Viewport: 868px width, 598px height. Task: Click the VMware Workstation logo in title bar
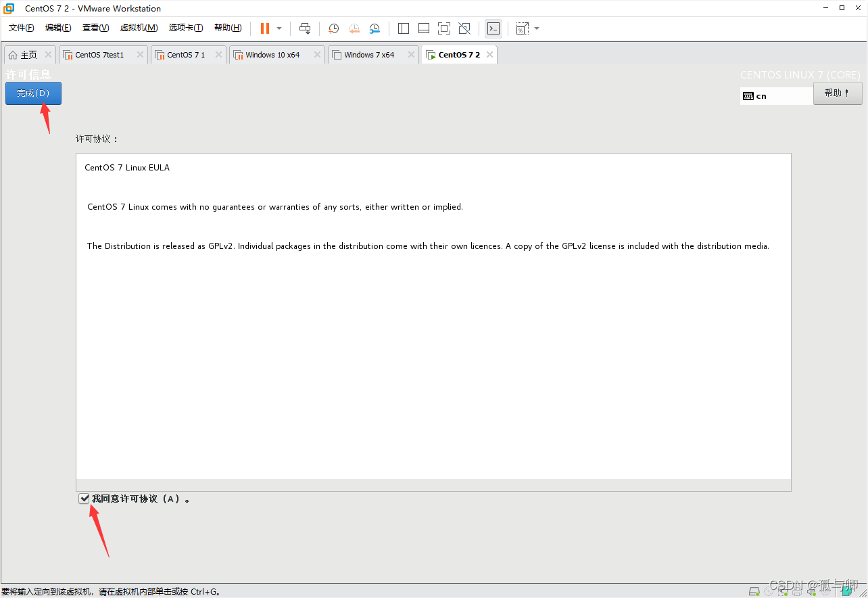[x=9, y=8]
